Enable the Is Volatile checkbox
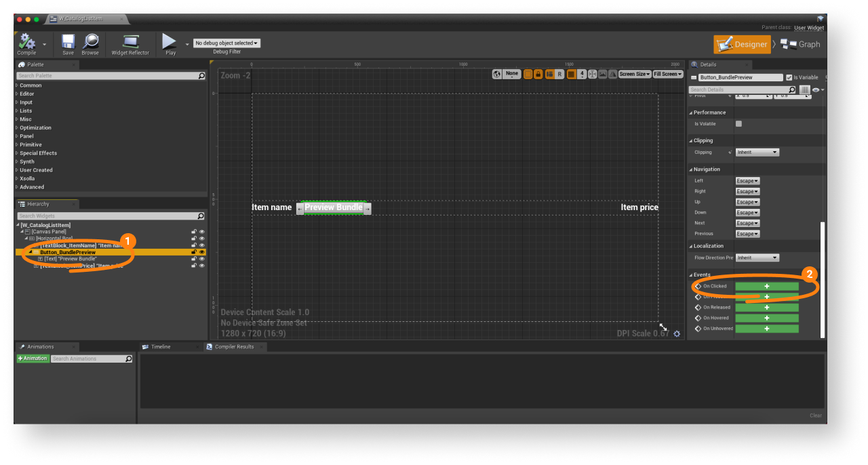The height and width of the screenshot is (465, 868). pyautogui.click(x=738, y=124)
